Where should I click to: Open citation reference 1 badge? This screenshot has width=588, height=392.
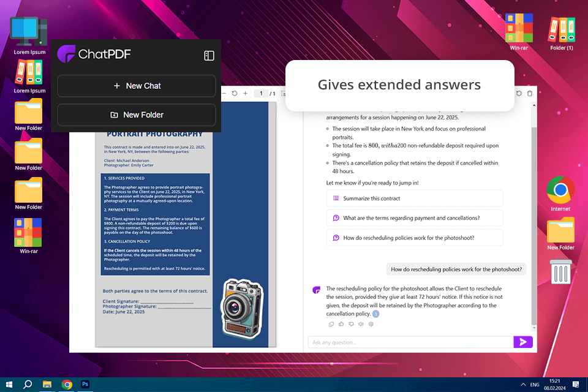coord(375,314)
